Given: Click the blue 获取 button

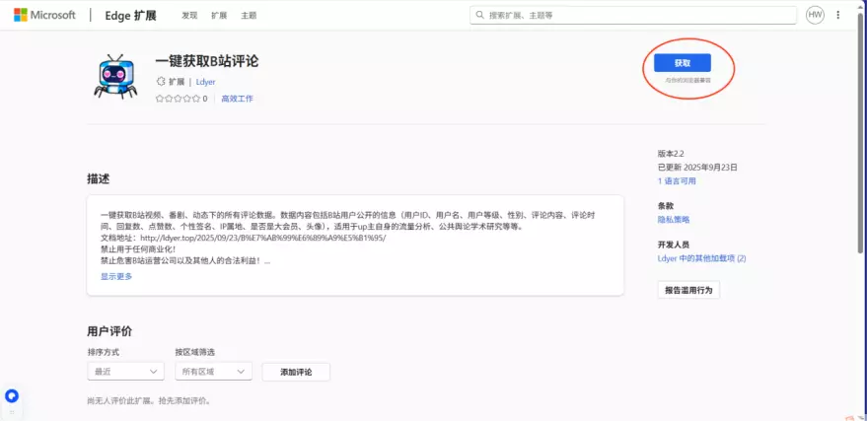Looking at the screenshot, I should pos(683,62).
